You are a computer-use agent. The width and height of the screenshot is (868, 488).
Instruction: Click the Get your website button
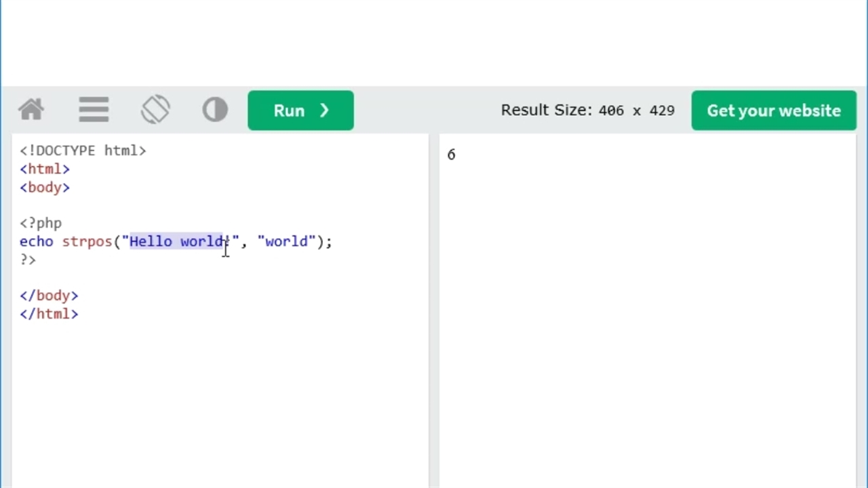point(774,110)
